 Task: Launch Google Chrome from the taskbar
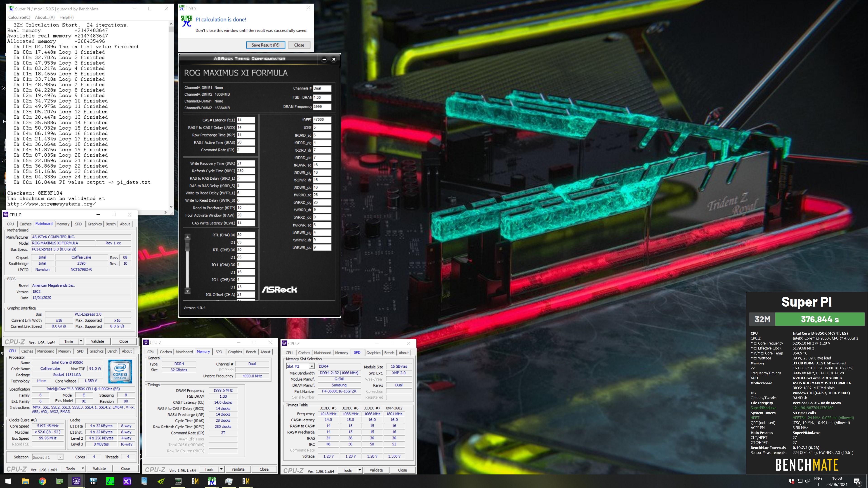pos(42,481)
